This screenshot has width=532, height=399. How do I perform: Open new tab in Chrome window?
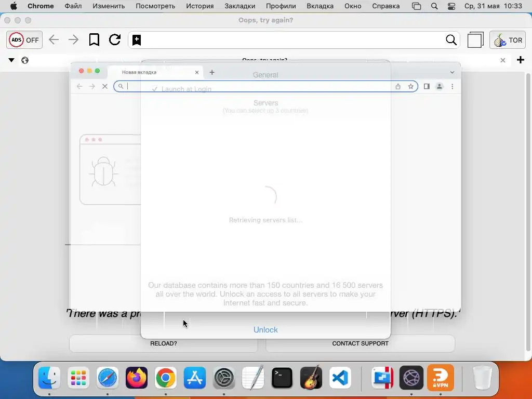[x=212, y=72]
